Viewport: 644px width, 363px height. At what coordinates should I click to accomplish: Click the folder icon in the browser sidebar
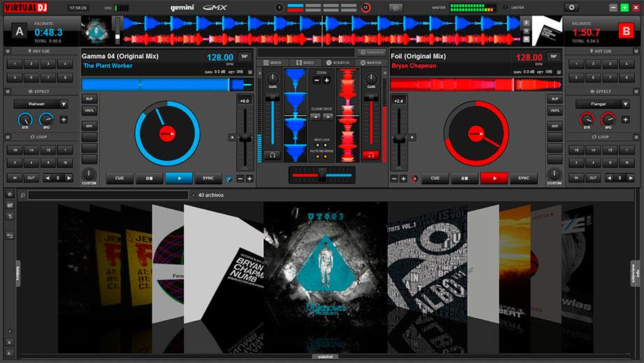point(10,205)
